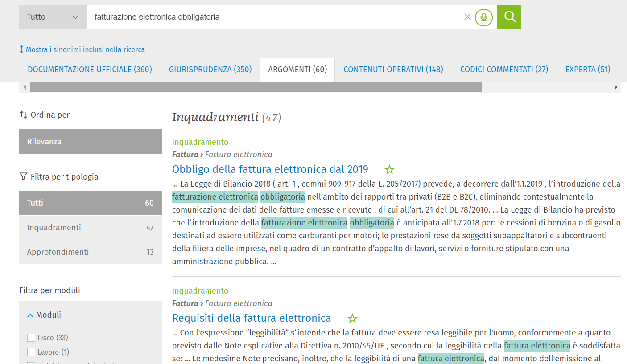627x364 pixels.
Task: Click the horizontal tab scrollbar thumb
Action: click(x=256, y=87)
